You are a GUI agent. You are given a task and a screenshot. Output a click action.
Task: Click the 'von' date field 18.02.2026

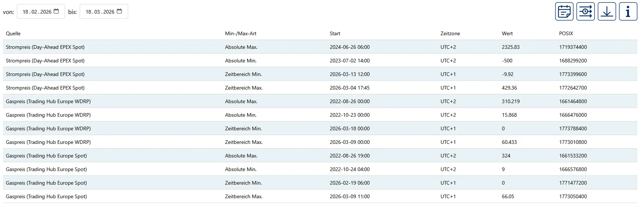tap(41, 11)
